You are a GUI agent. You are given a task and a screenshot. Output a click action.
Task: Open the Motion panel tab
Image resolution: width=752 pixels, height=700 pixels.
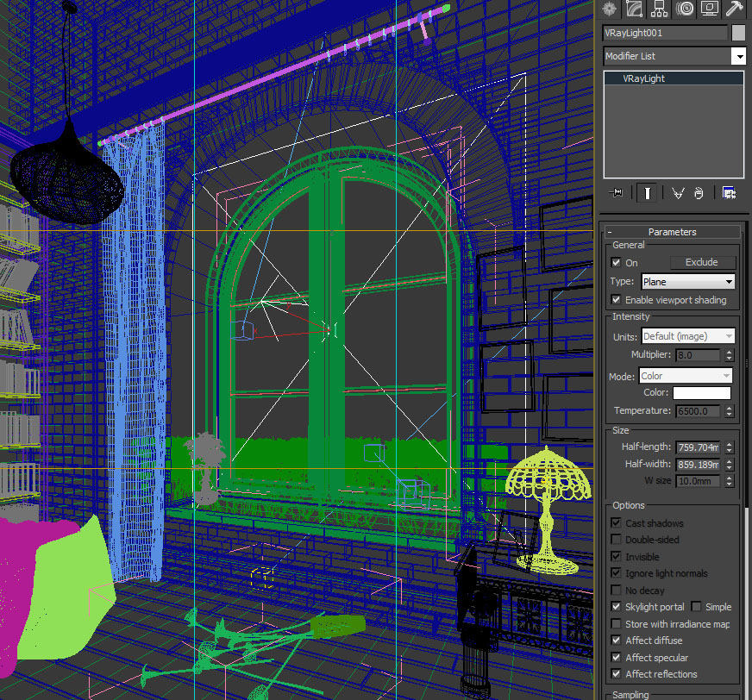coord(685,9)
